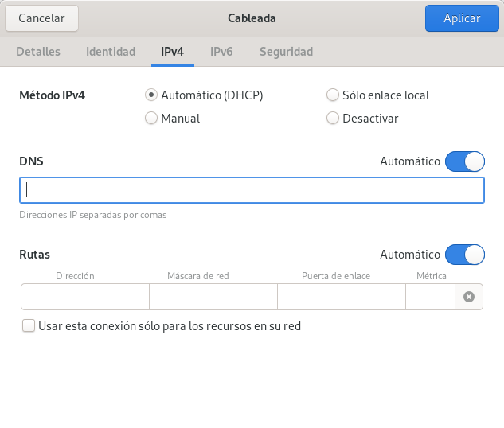Focus the DNS addresses input field

pos(252,190)
